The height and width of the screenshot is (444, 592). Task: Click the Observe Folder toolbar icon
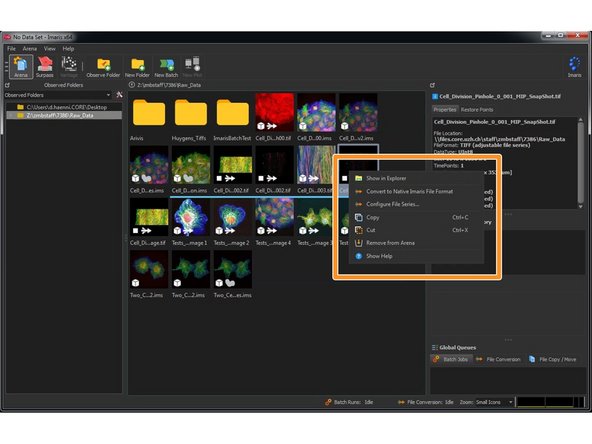coord(103,67)
